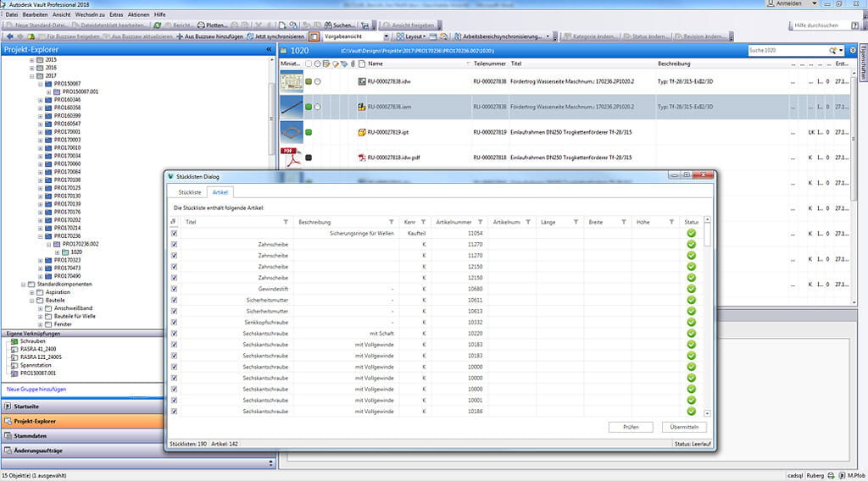The height and width of the screenshot is (481, 868).
Task: Uncheck the Sicherungsringe für Wellen row checkbox
Action: point(175,233)
